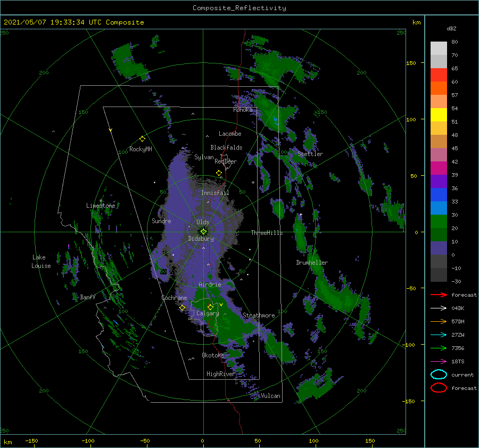Click the yellow diamond marker below RedDeer
Image resolution: width=479 pixels, height=448 pixels.
pyautogui.click(x=219, y=173)
